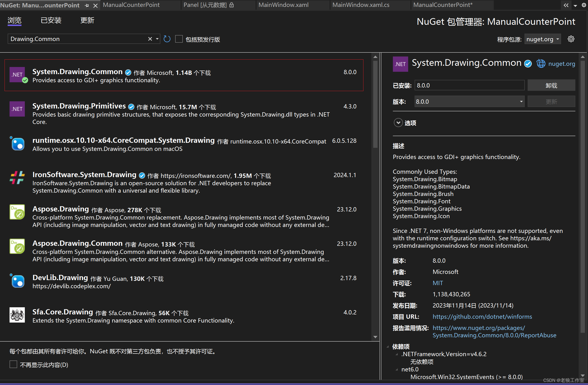The width and height of the screenshot is (588, 385).
Task: Expand the 选项 section
Action: [x=398, y=123]
